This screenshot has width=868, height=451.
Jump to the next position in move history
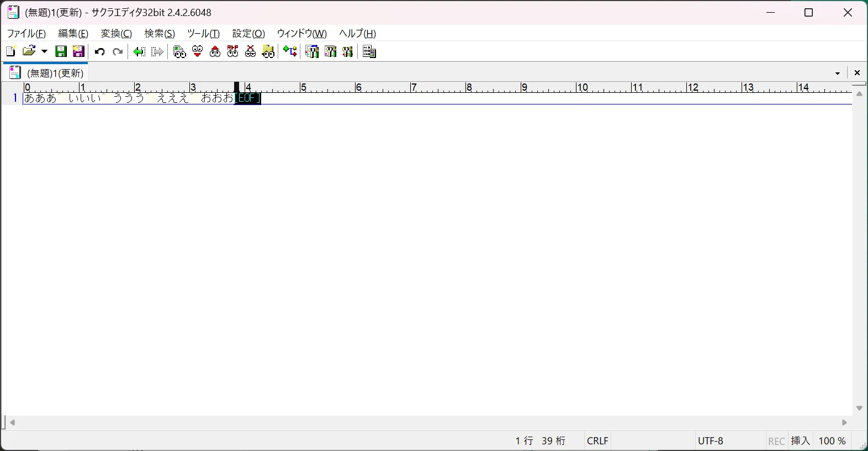coord(157,51)
